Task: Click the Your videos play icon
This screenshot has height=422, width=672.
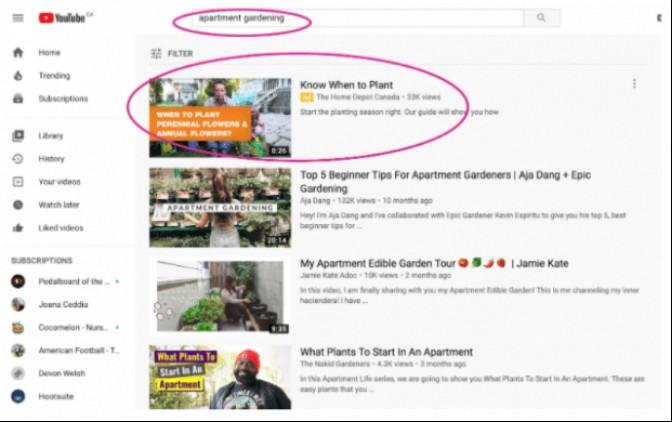Action: click(x=18, y=182)
